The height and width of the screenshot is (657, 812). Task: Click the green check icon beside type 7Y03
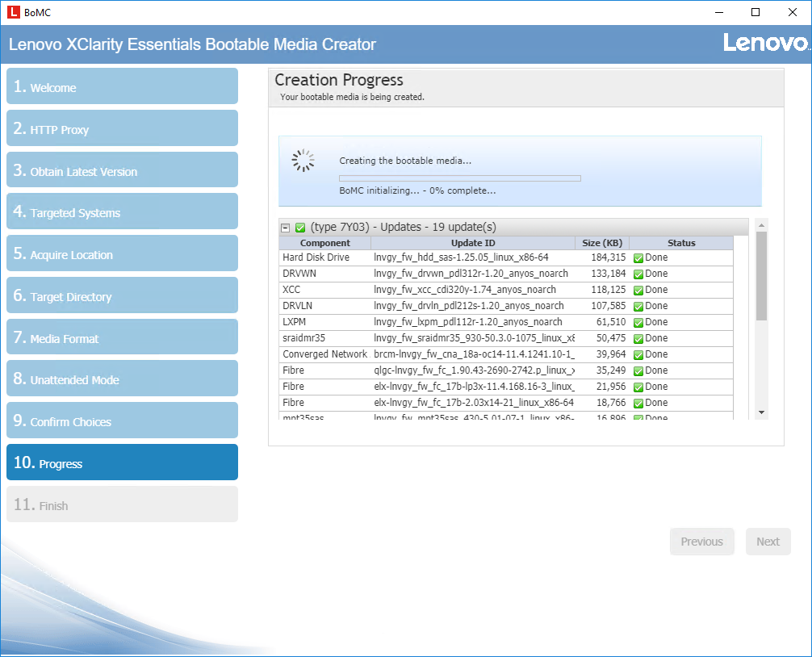(x=300, y=228)
